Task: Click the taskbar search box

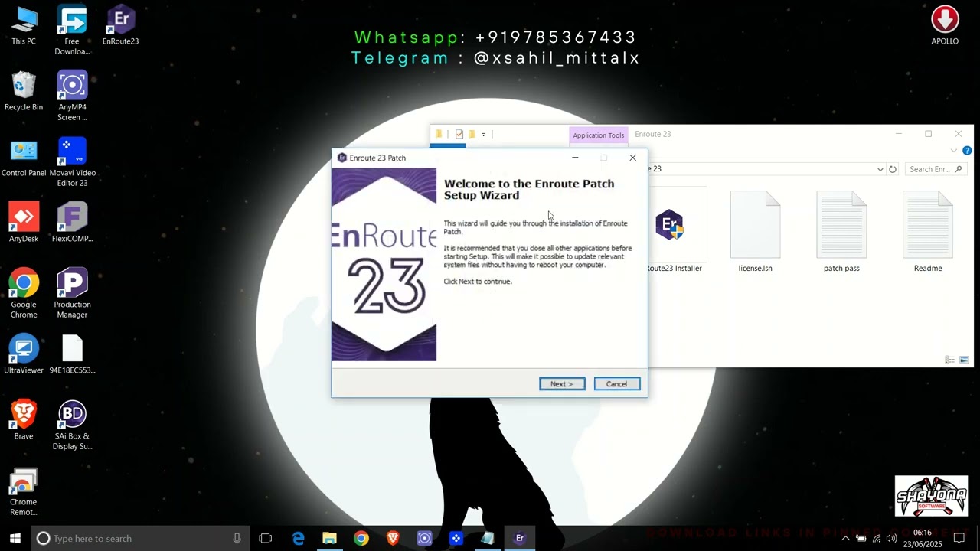Action: click(140, 538)
